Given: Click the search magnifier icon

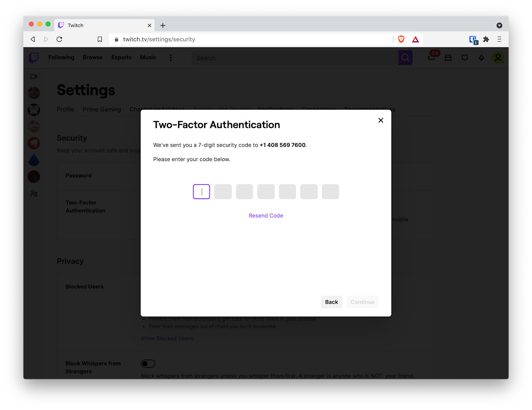Looking at the screenshot, I should coord(405,58).
